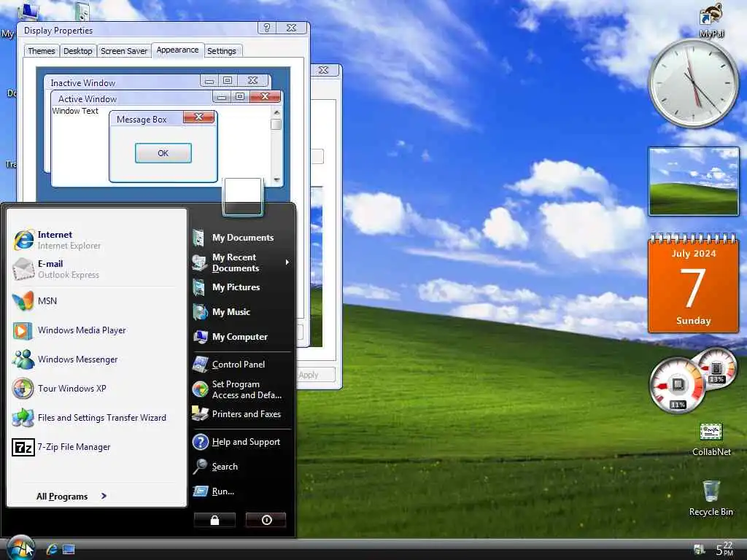Image resolution: width=747 pixels, height=560 pixels.
Task: Click the Active Window title bar preview
Action: (x=166, y=98)
